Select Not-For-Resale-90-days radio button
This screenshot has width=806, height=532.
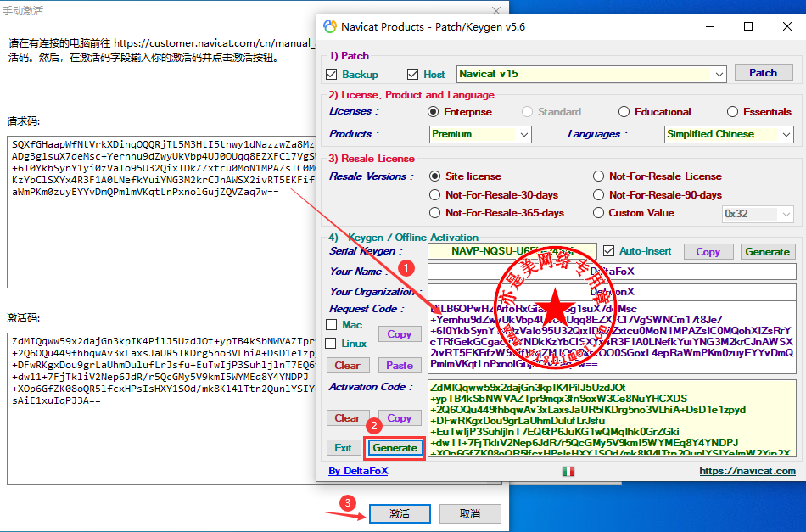[x=598, y=195]
